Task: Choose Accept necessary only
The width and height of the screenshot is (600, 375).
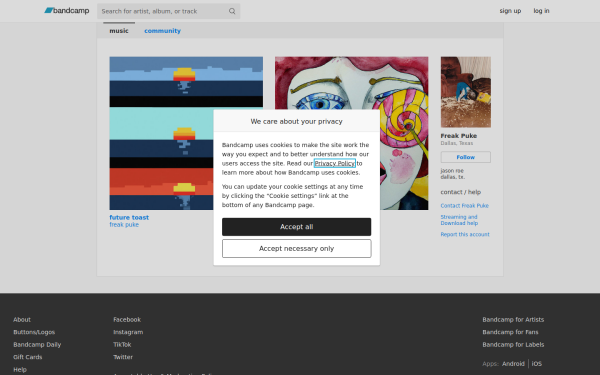Action: 297,248
